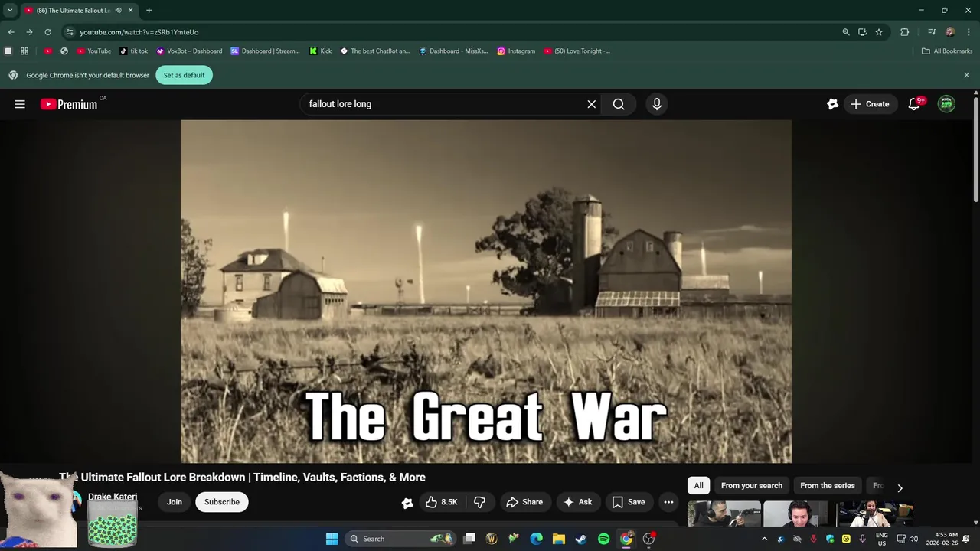Like the video with 8.5K likes

click(x=442, y=502)
